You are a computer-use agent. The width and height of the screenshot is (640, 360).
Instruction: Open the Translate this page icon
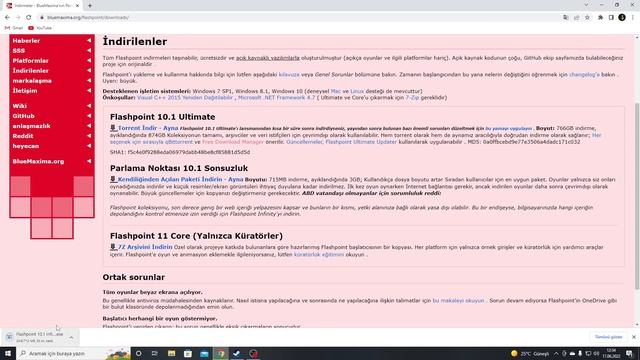click(566, 18)
